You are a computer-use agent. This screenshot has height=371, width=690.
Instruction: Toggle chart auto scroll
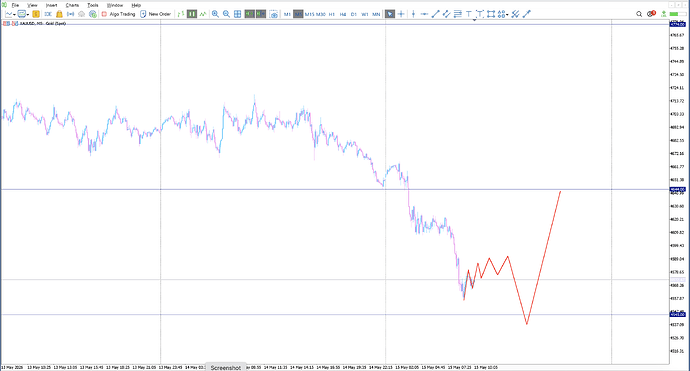tap(250, 14)
